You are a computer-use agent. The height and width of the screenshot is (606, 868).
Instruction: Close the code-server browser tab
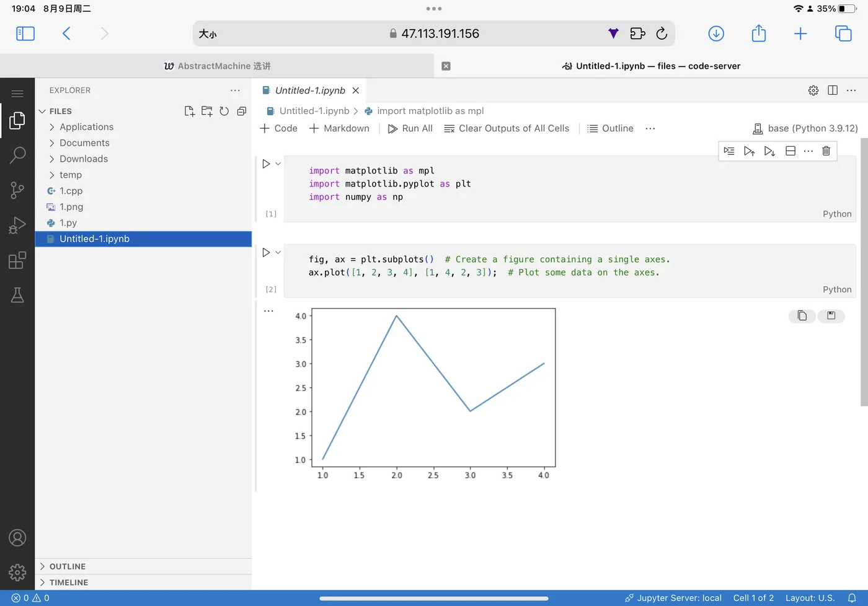coord(446,66)
